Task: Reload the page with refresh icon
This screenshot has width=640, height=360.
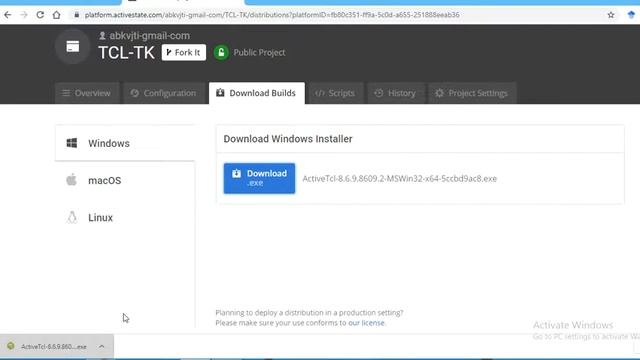Action: pyautogui.click(x=40, y=15)
